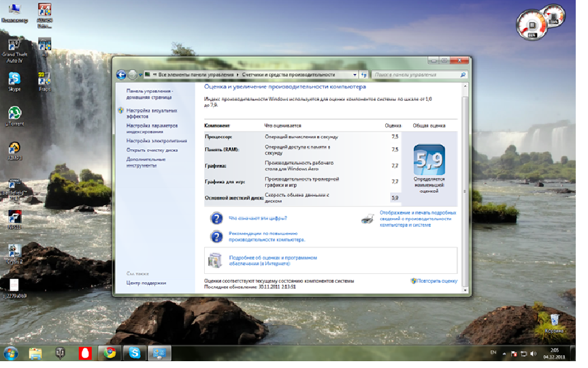
Task: Refresh the control panel address bar
Action: point(363,75)
